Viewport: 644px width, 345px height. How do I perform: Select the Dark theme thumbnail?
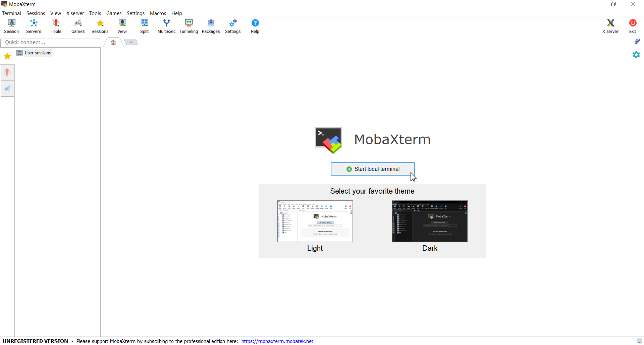click(x=430, y=221)
